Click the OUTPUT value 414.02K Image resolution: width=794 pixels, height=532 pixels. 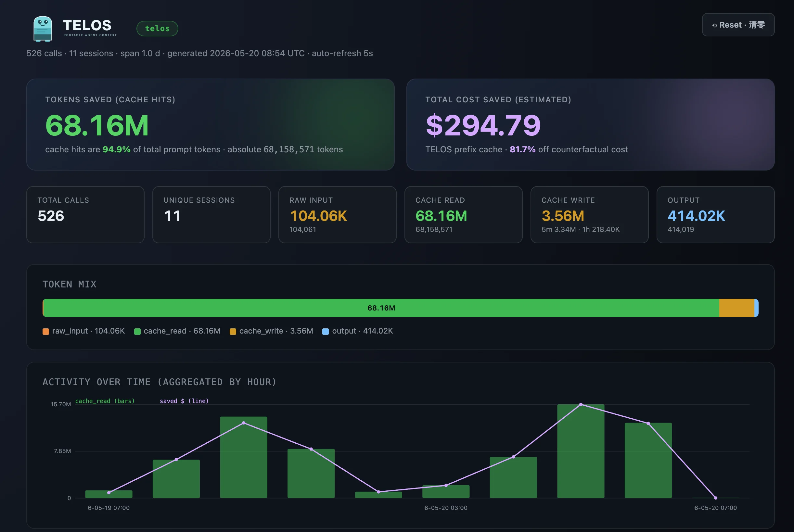[696, 216]
